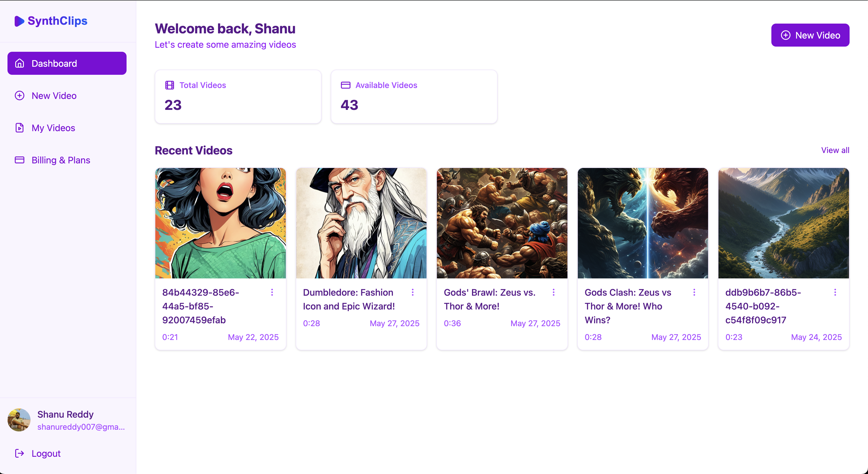Open the Dumbledore wizard thumbnail

point(361,223)
